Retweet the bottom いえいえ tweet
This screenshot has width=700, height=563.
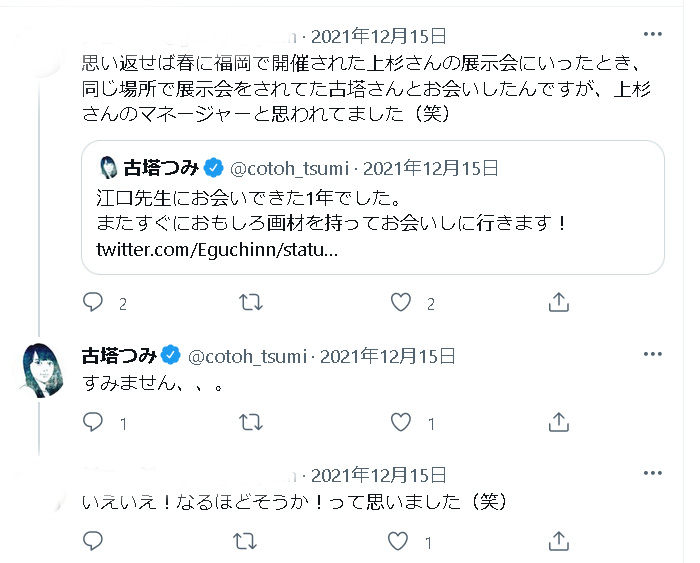coord(246,541)
